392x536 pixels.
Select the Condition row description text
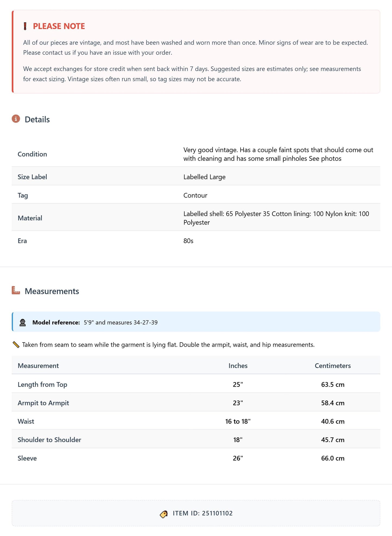tap(278, 154)
